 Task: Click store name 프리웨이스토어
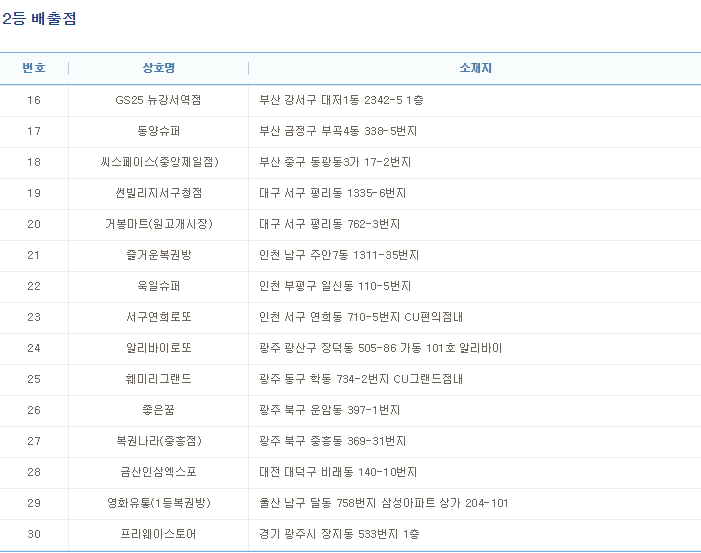click(x=158, y=534)
